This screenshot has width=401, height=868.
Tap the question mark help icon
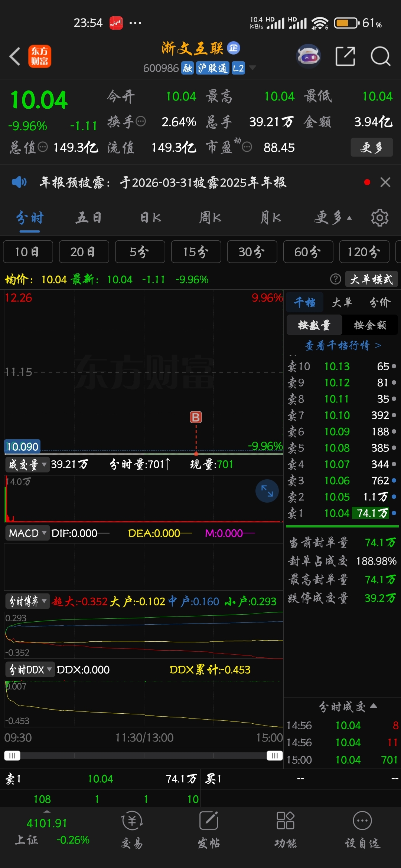[335, 279]
